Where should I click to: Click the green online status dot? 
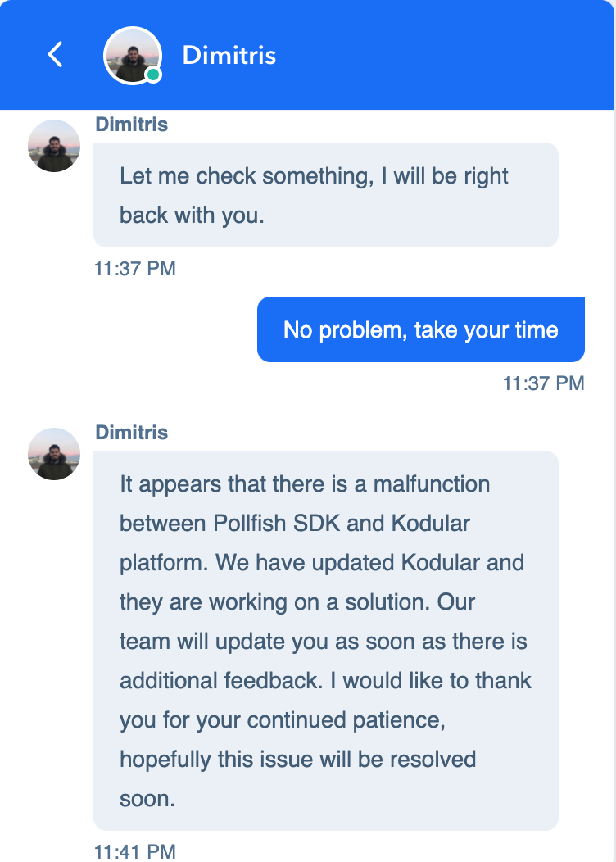[152, 75]
